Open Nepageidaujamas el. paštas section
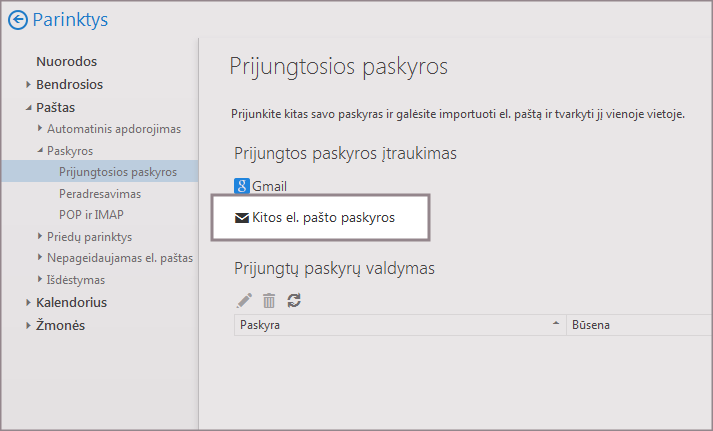 (x=119, y=259)
